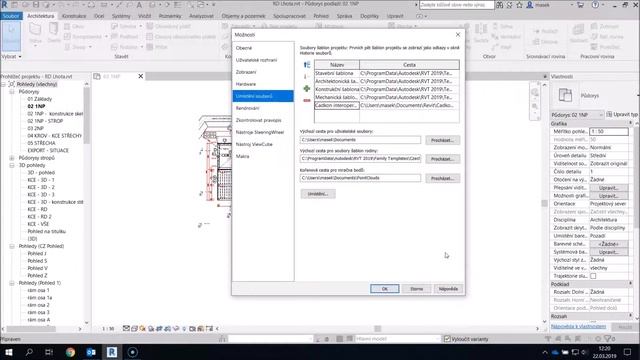The height and width of the screenshot is (360, 640).
Task: Click the Měřítko pohledu 1:50 value field
Action: [609, 131]
